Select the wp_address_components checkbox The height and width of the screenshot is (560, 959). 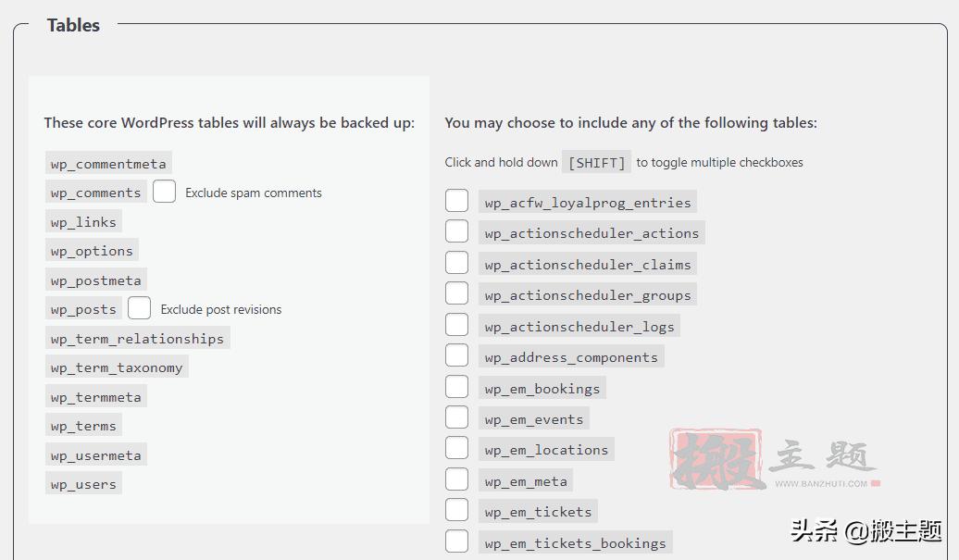pyautogui.click(x=456, y=355)
